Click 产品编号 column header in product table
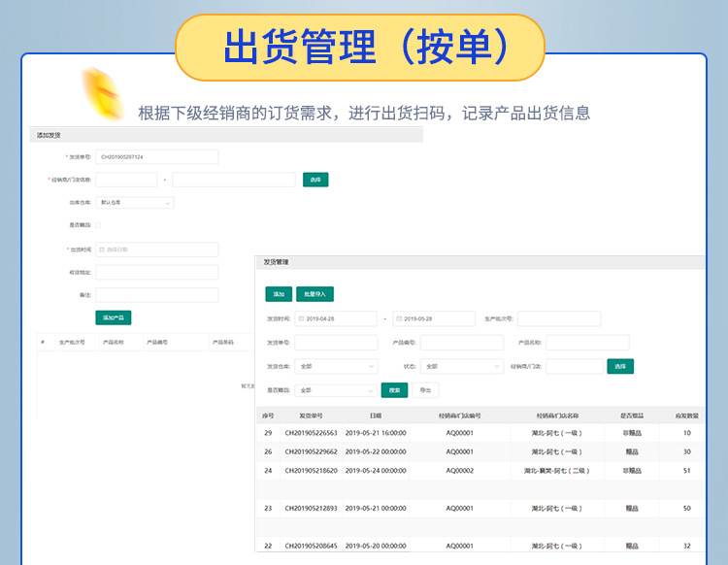728x565 pixels. click(157, 343)
